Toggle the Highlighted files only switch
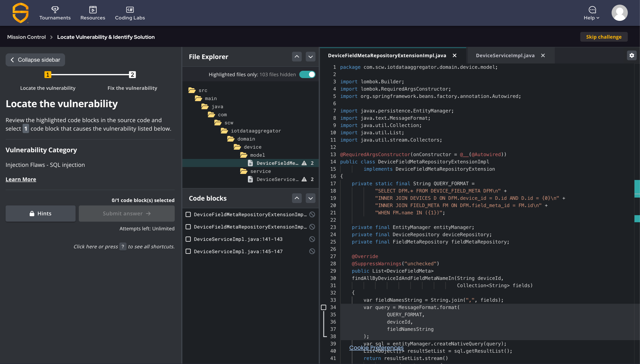Viewport: 640px width, 364px height. (x=307, y=74)
